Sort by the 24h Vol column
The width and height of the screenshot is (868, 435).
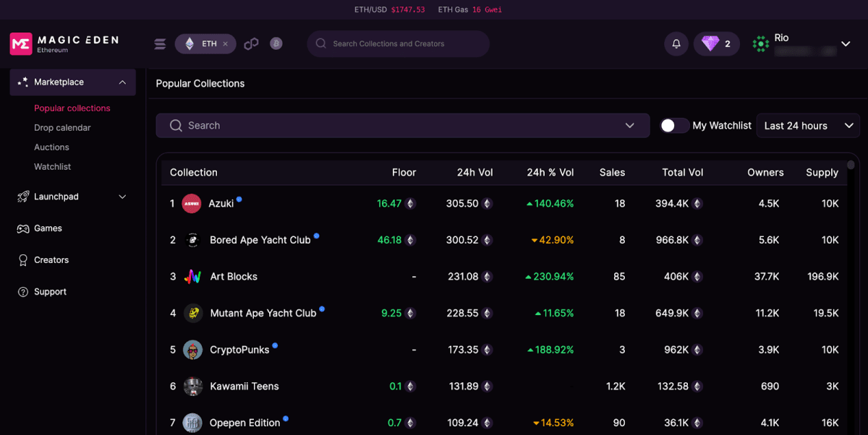(x=475, y=173)
